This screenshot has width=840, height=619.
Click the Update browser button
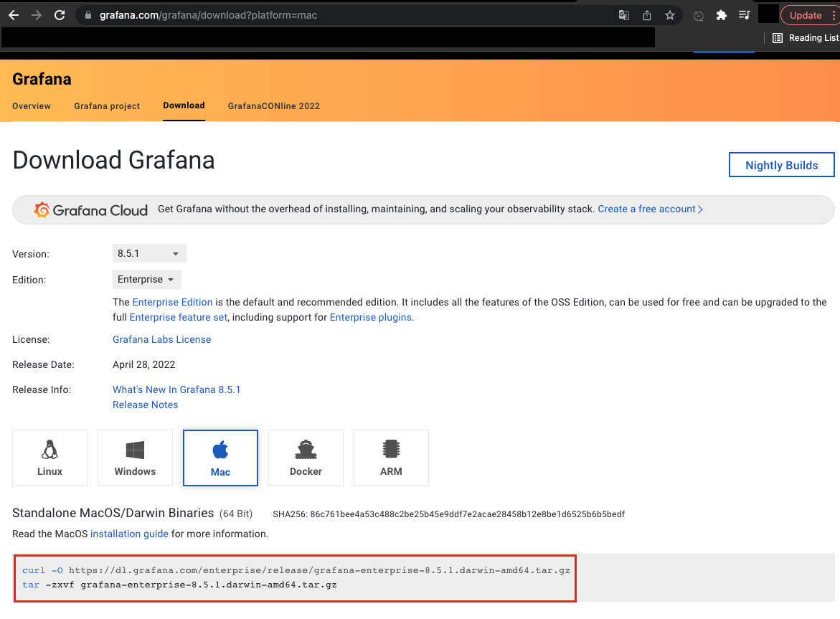coord(805,16)
